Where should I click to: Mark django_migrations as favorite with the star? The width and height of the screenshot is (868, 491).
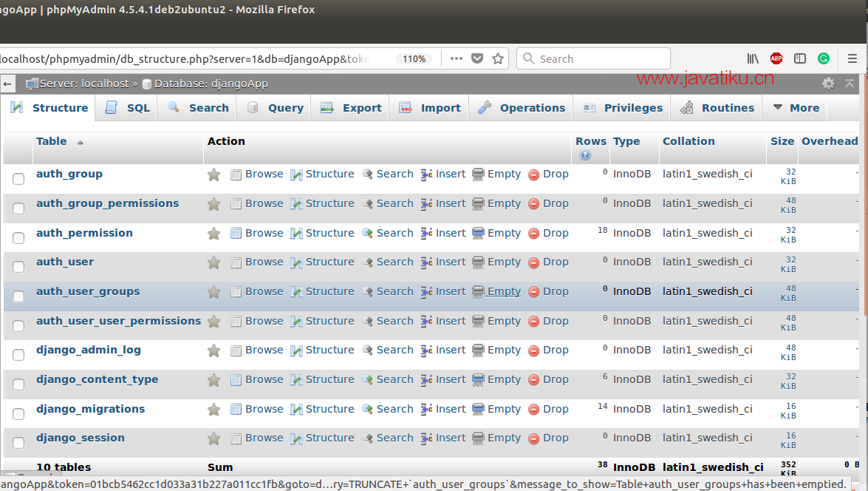tap(213, 410)
